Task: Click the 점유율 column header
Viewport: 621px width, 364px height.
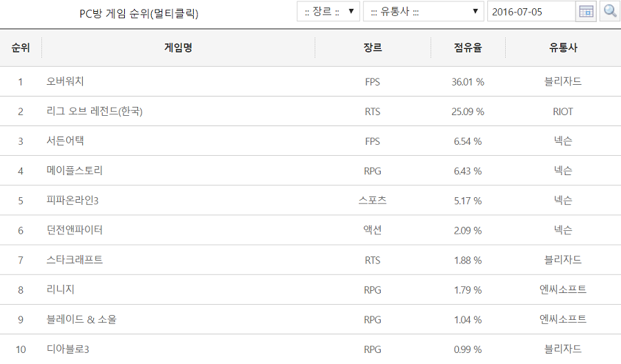Action: [468, 48]
